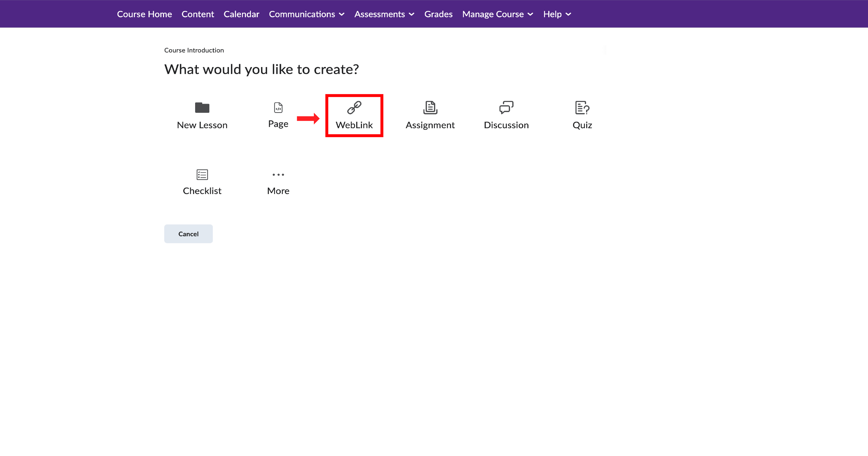Open the Discussion speech-bubble icon

pos(506,107)
